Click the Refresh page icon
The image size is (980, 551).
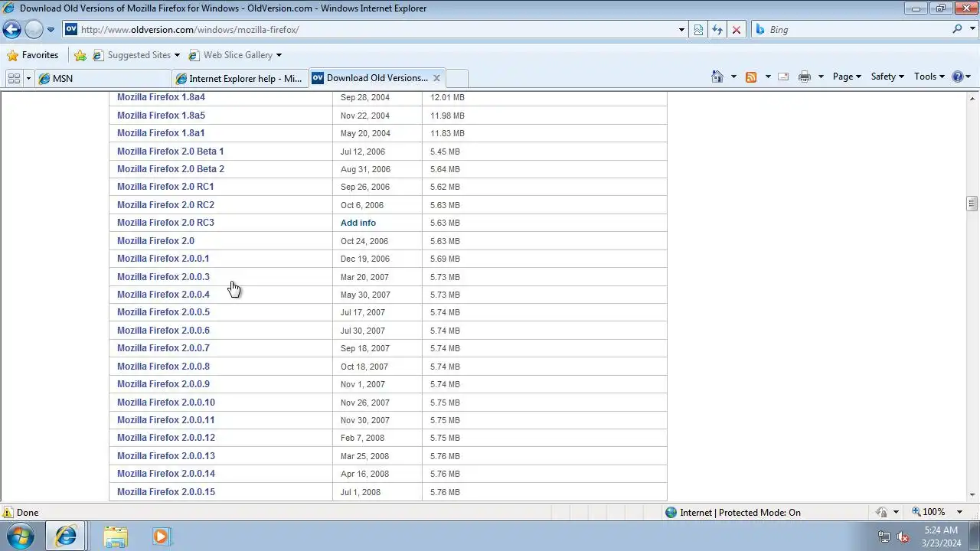click(x=717, y=30)
